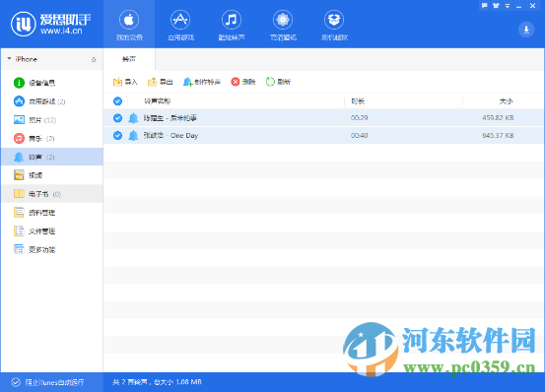The width and height of the screenshot is (545, 392).
Task: Sort by 时长 column header
Action: pos(358,101)
